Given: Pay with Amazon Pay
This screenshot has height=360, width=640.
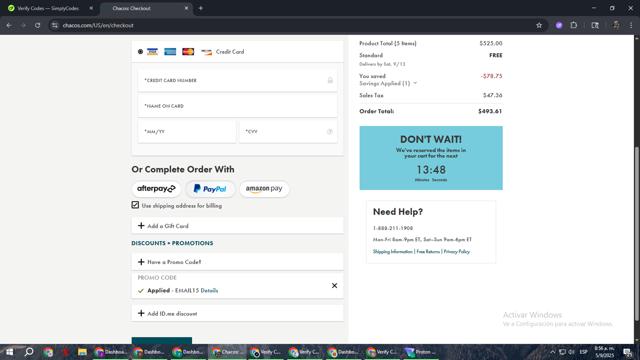Looking at the screenshot, I should pos(264,189).
